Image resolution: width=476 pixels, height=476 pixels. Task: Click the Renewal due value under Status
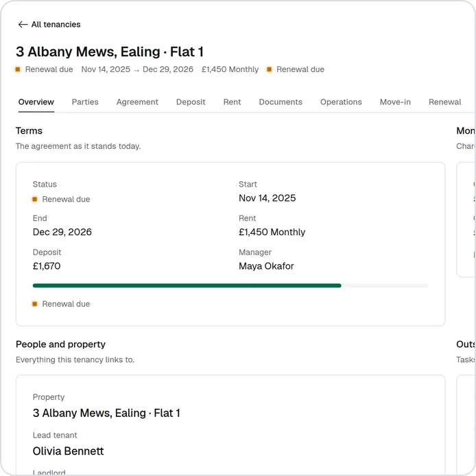tap(61, 199)
